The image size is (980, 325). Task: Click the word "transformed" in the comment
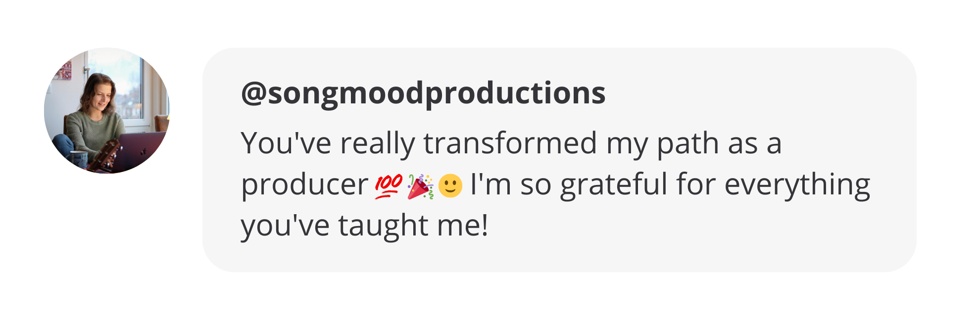click(510, 143)
